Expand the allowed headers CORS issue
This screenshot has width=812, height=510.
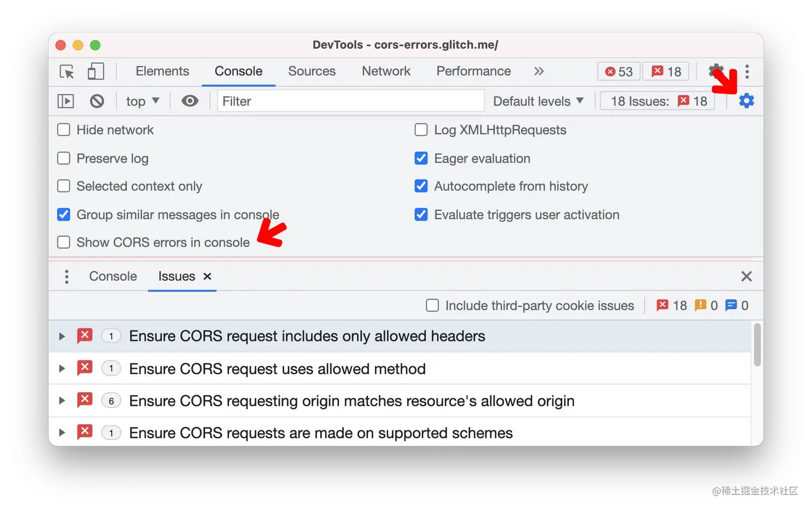tap(62, 337)
